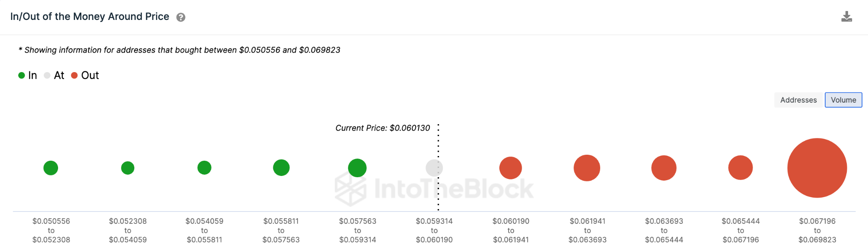Toggle the green In legend item
The image size is (868, 251).
click(28, 75)
